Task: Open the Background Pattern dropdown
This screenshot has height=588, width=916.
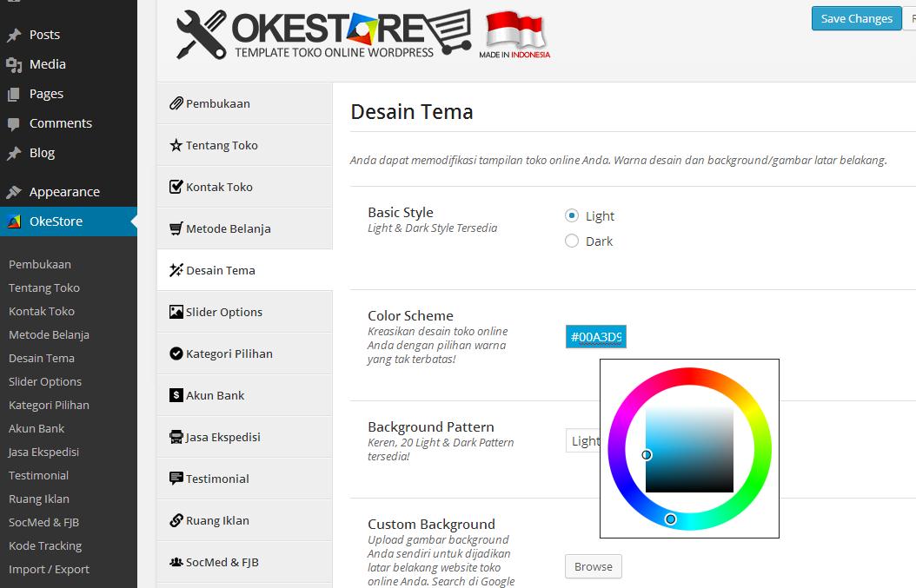Action: pyautogui.click(x=582, y=440)
